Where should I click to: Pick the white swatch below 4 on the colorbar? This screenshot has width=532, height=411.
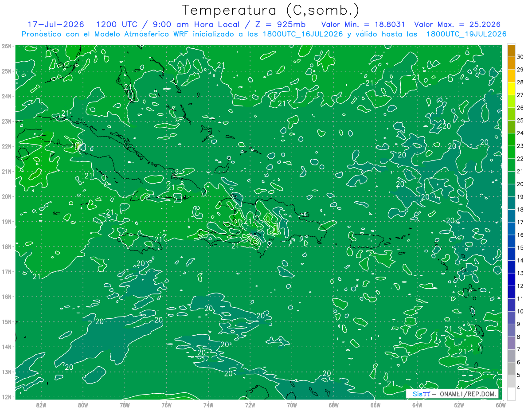pyautogui.click(x=511, y=394)
